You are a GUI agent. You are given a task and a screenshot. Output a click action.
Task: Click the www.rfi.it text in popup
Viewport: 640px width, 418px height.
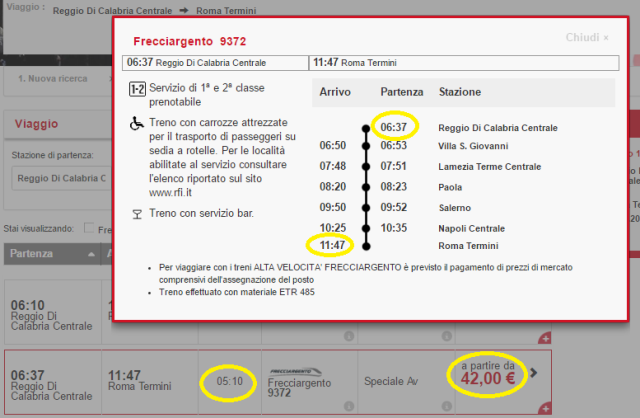170,192
